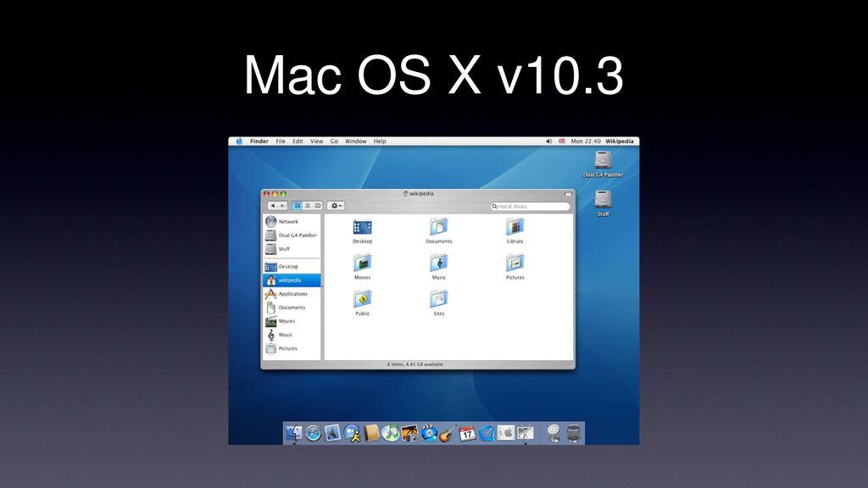Open the Trash in the Dock
The image size is (868, 488).
574,433
